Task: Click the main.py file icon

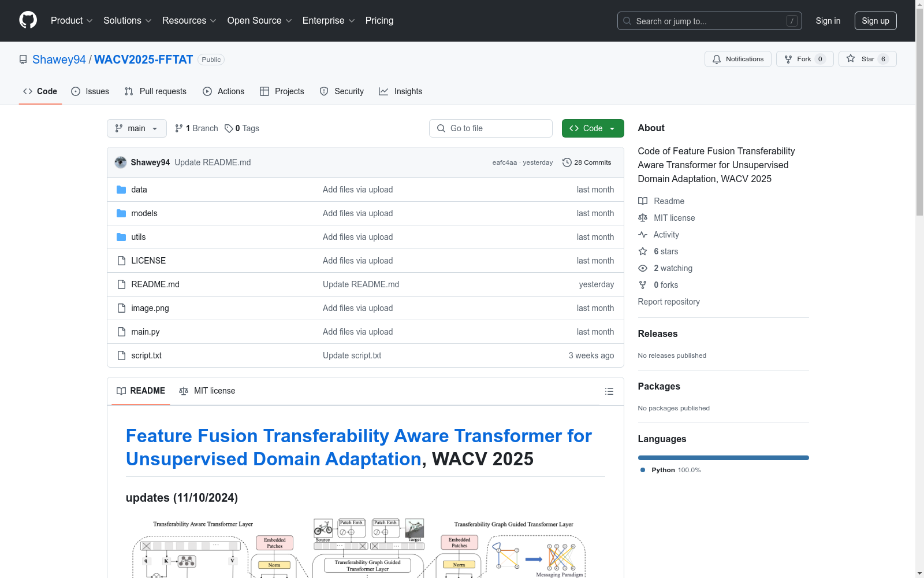Action: (121, 332)
